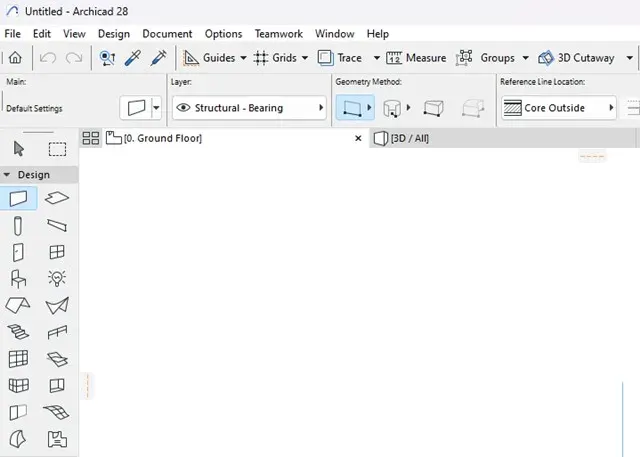Select the Column tool
640x457 pixels.
18,226
